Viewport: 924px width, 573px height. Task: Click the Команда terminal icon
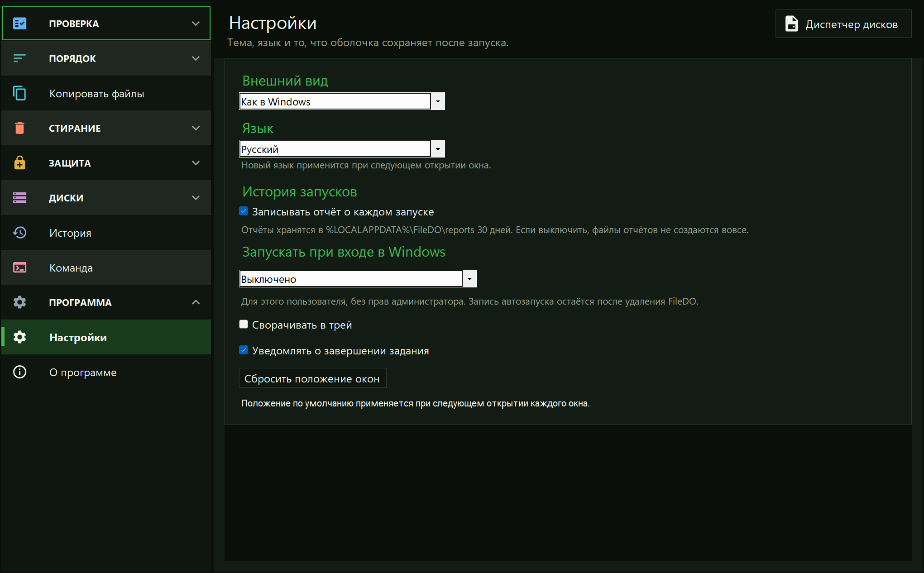(19, 267)
